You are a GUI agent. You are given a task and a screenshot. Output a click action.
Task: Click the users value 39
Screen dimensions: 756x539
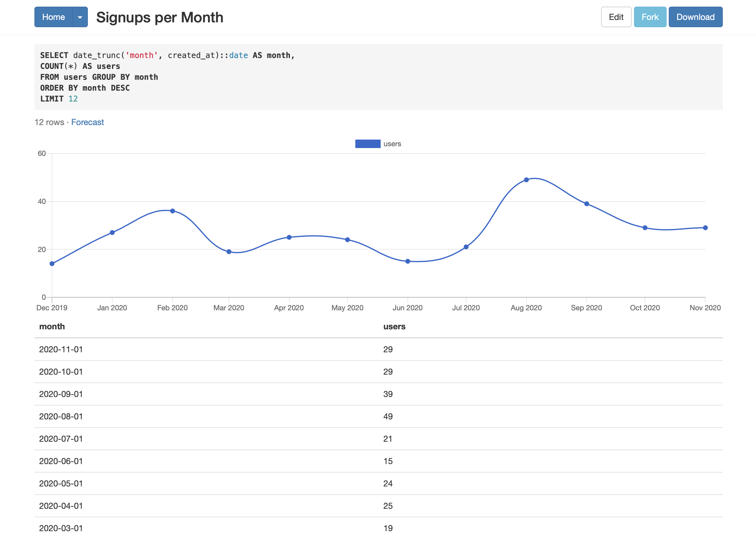pyautogui.click(x=388, y=394)
